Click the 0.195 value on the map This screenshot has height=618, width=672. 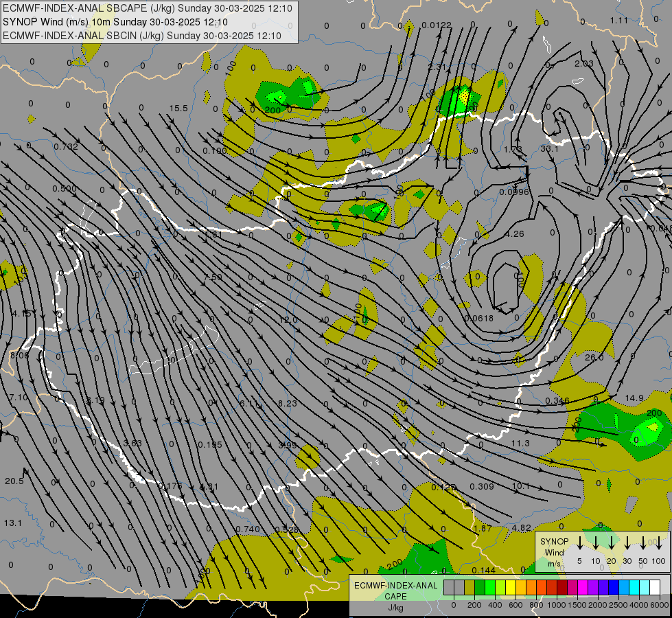point(210,445)
